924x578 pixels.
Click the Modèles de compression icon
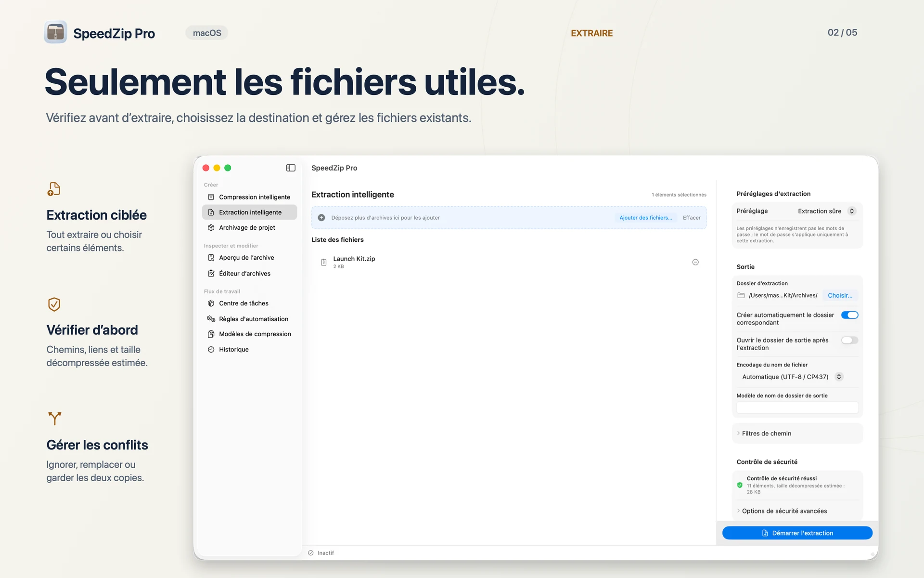(211, 334)
